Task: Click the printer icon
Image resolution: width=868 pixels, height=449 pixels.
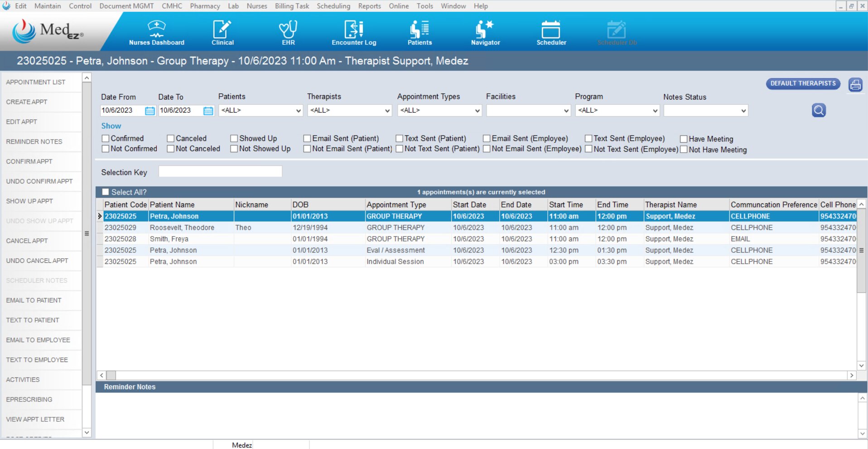Action: [x=855, y=85]
